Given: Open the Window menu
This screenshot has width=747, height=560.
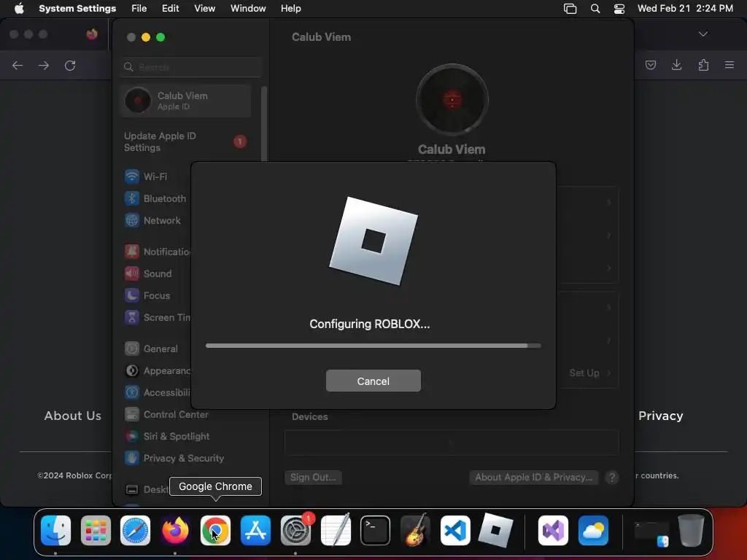Looking at the screenshot, I should click(x=248, y=9).
